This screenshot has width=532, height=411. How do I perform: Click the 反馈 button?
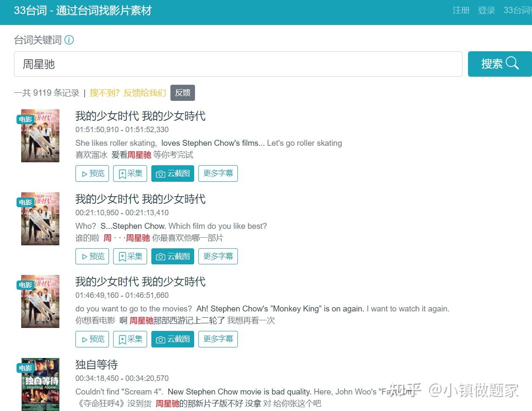pos(182,92)
